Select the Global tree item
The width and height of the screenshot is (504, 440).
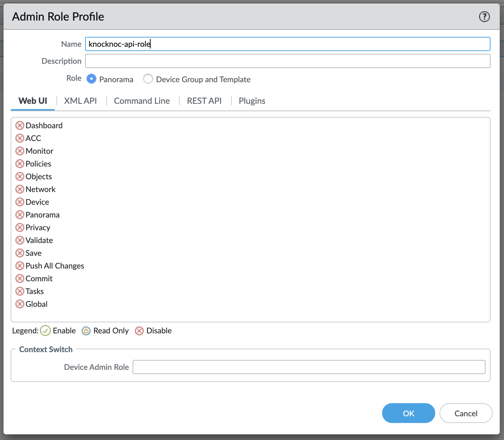[x=37, y=304]
